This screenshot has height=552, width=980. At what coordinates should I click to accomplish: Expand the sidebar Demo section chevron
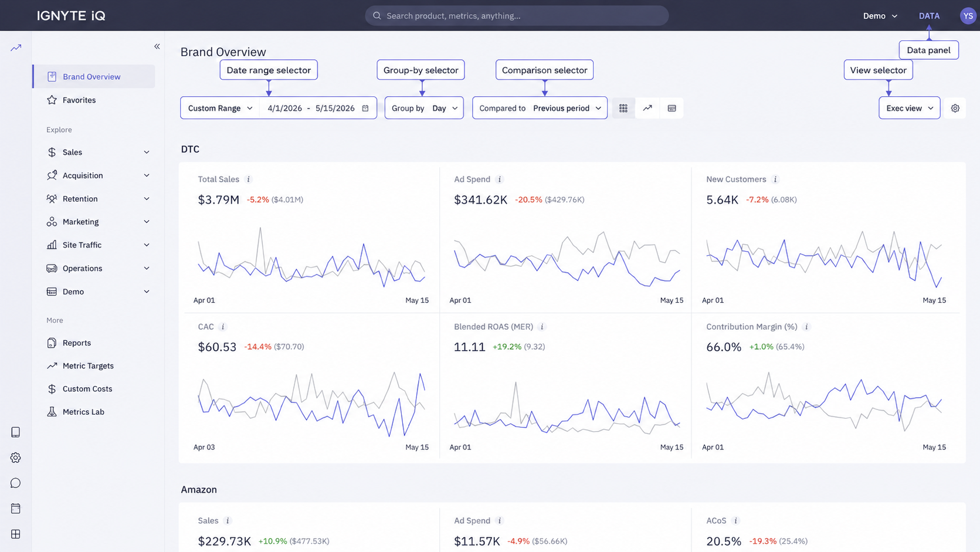click(x=147, y=292)
